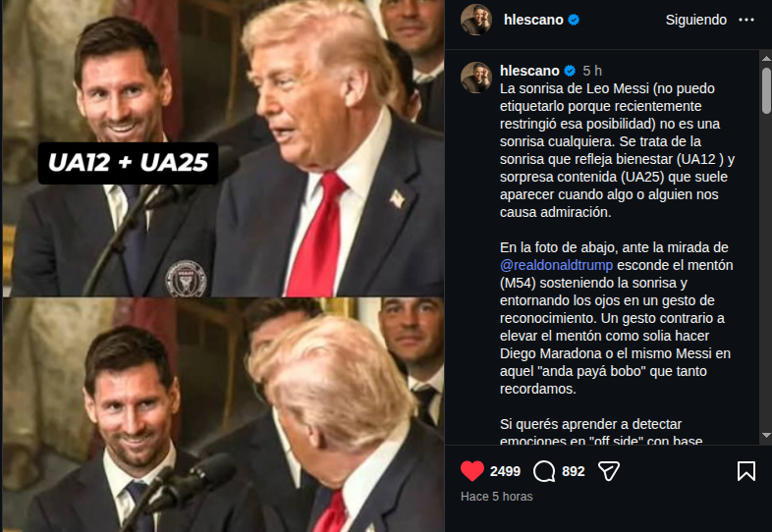Click verified badge next to caption username

click(x=570, y=71)
